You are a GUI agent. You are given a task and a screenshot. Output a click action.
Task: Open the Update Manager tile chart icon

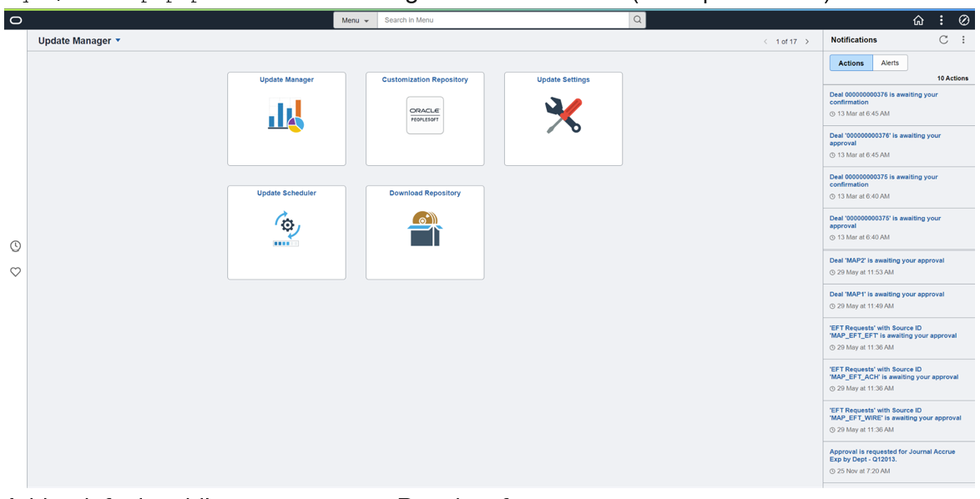coord(286,115)
